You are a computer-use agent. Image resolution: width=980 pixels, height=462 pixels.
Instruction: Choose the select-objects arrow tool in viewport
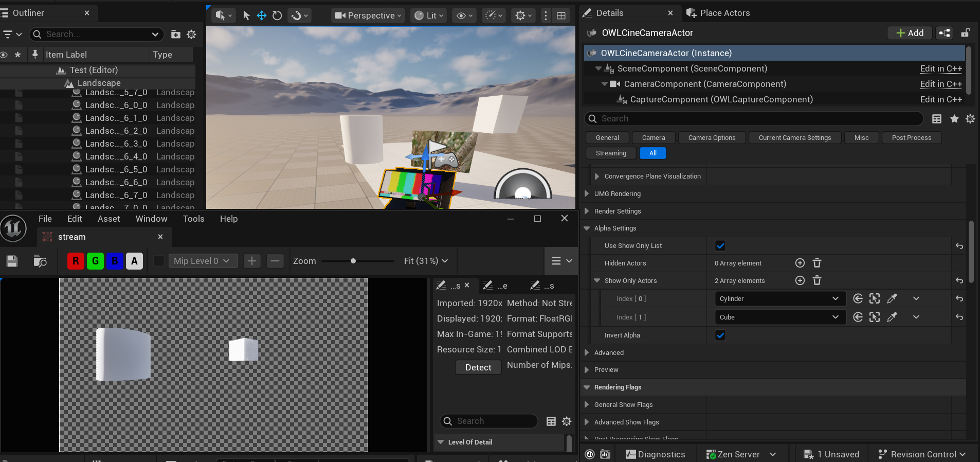tap(246, 15)
